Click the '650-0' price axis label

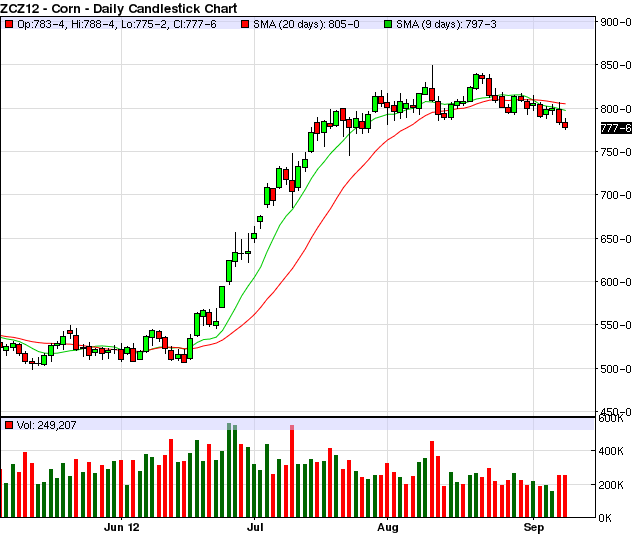tap(616, 239)
